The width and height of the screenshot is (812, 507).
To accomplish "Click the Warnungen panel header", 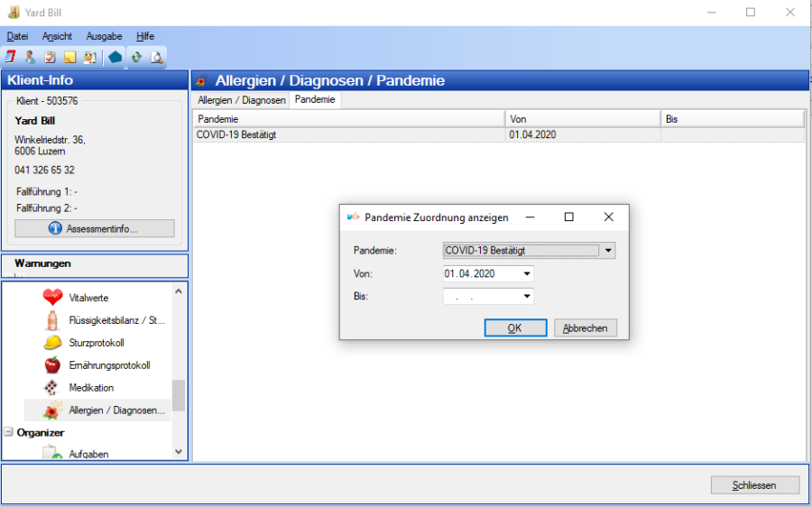I will [95, 263].
